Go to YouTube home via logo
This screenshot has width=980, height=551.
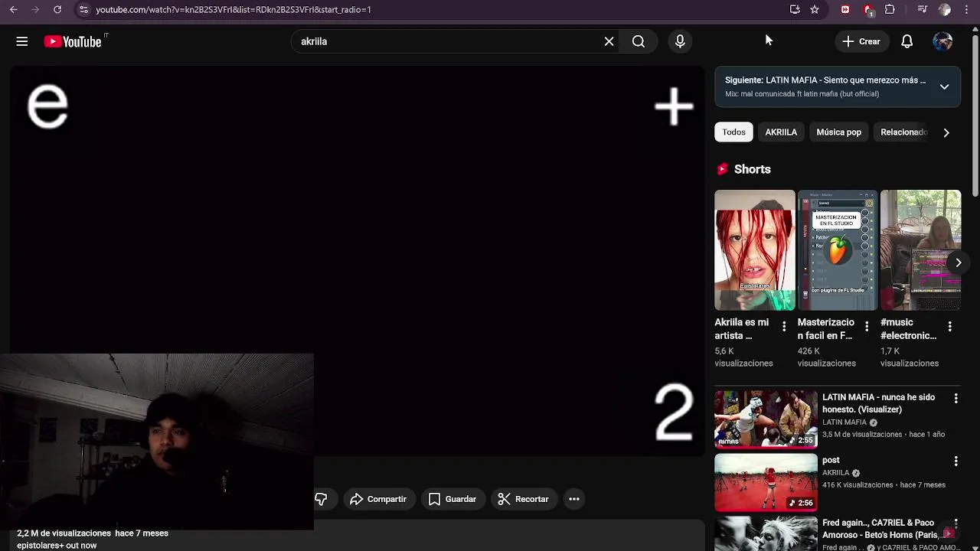(x=73, y=41)
